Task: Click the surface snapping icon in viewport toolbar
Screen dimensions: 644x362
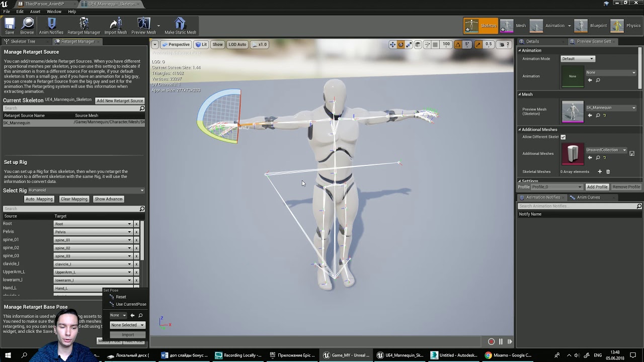Action: (x=427, y=44)
